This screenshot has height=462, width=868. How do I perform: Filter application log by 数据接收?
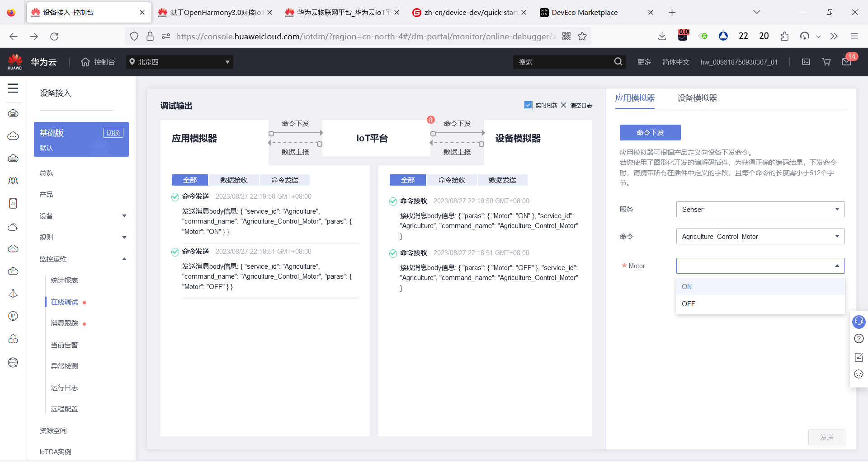pyautogui.click(x=234, y=180)
